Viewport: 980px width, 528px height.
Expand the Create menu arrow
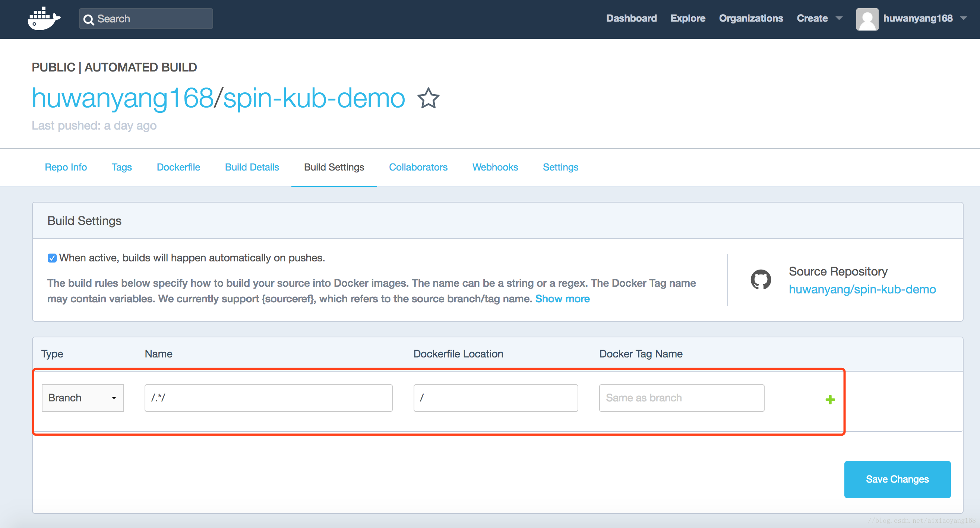(x=839, y=18)
